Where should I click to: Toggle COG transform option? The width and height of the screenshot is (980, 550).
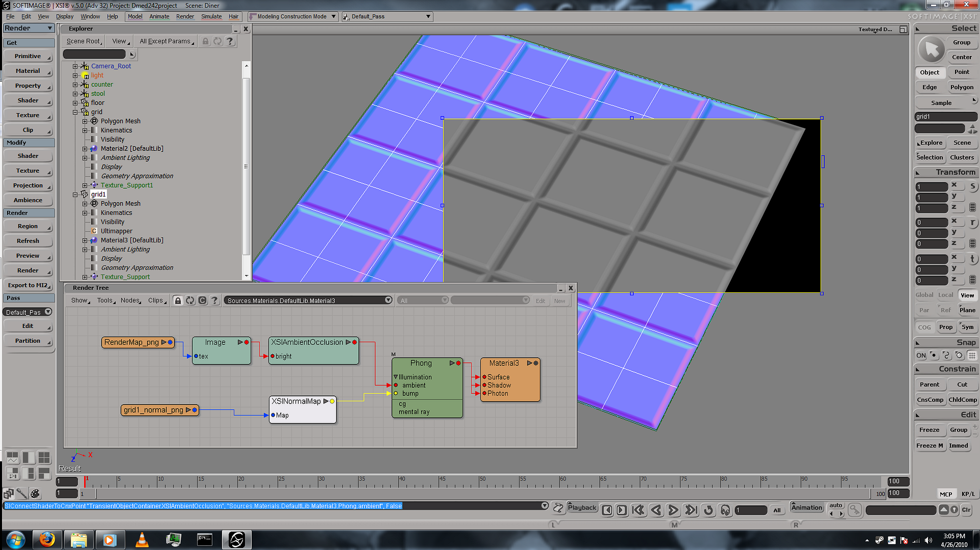pos(924,327)
